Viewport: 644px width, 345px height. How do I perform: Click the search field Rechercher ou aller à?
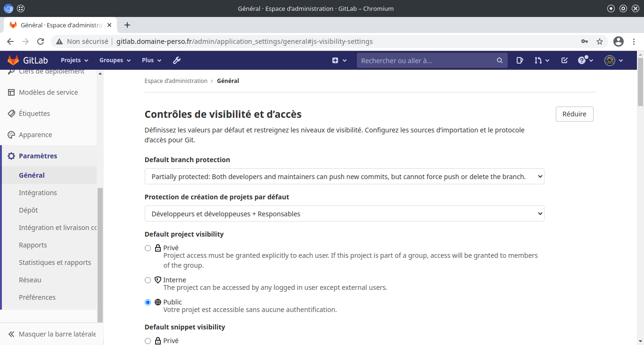(427, 60)
